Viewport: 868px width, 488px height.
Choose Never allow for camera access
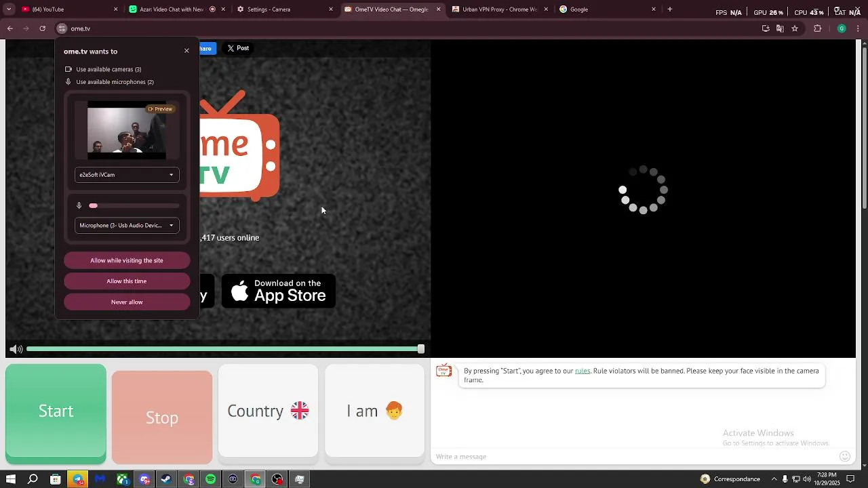pyautogui.click(x=127, y=302)
